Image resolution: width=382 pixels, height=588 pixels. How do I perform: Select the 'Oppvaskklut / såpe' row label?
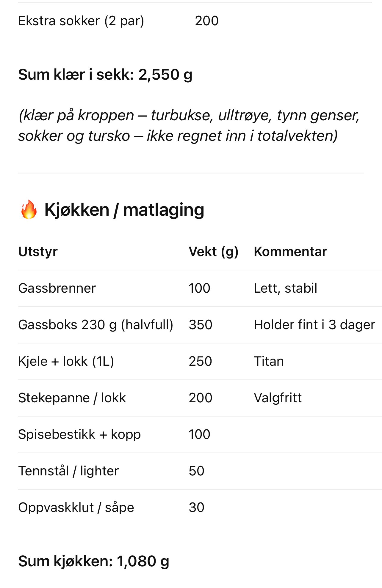coord(76,507)
